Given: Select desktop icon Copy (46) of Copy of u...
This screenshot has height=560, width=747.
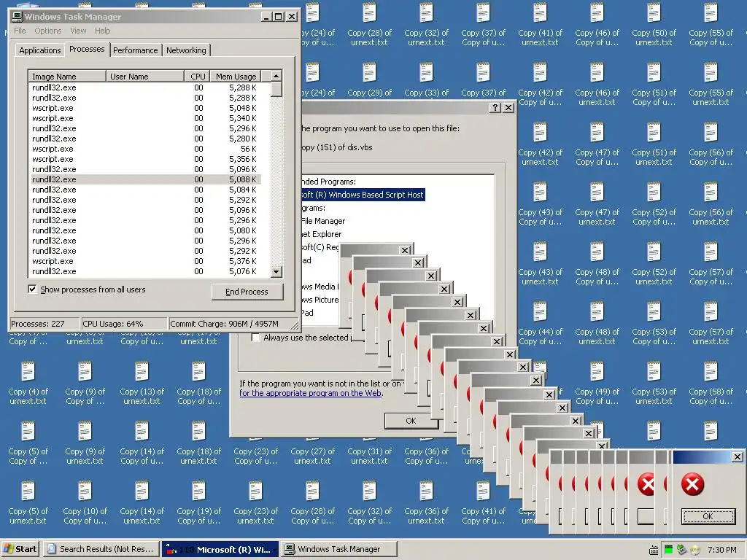Looking at the screenshot, I should tap(597, 24).
